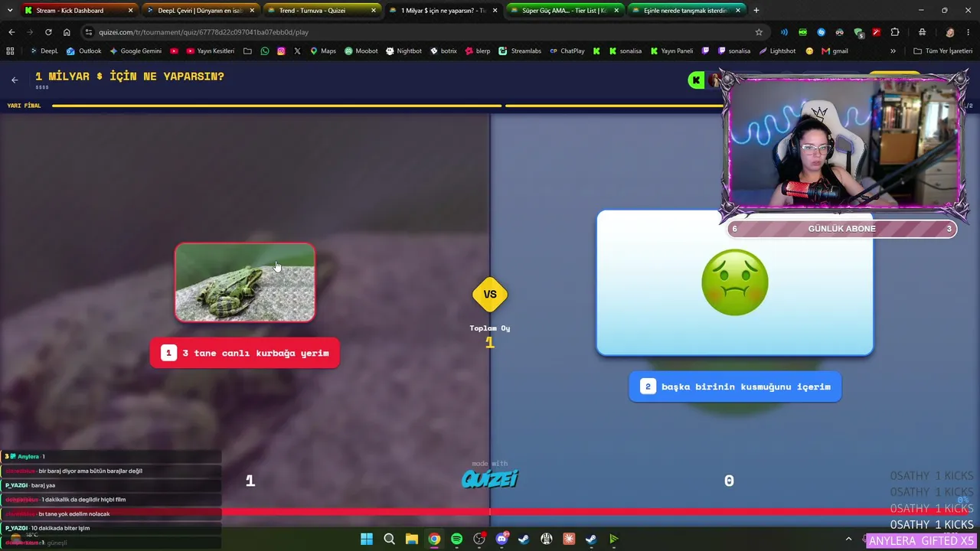This screenshot has width=980, height=551.
Task: Open the blerp bookmark
Action: 477,51
